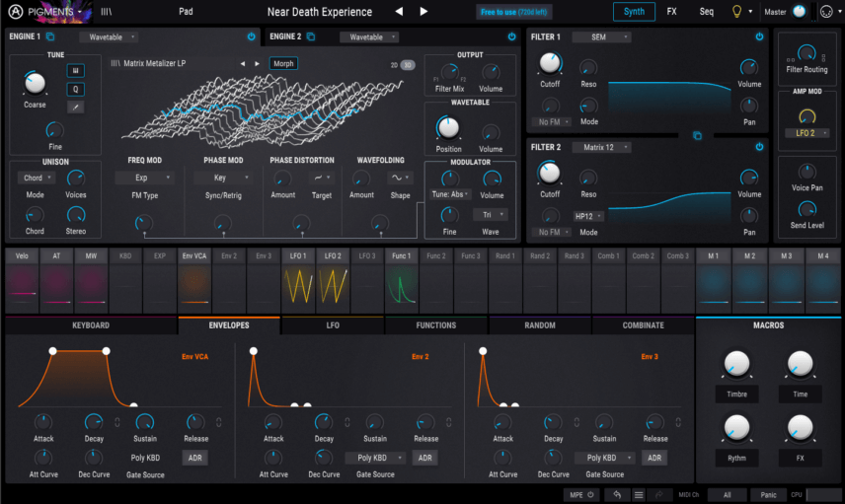Open Filter 1 SEM type dropdown

click(602, 37)
